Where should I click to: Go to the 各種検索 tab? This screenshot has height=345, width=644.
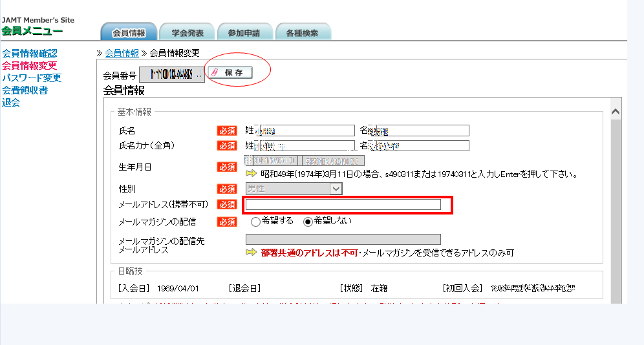302,33
